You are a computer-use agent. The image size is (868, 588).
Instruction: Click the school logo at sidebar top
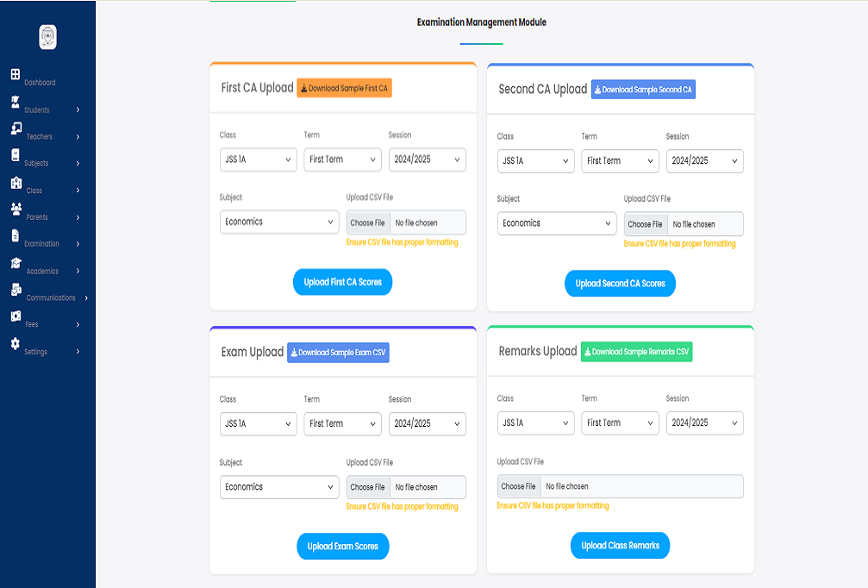coord(47,37)
